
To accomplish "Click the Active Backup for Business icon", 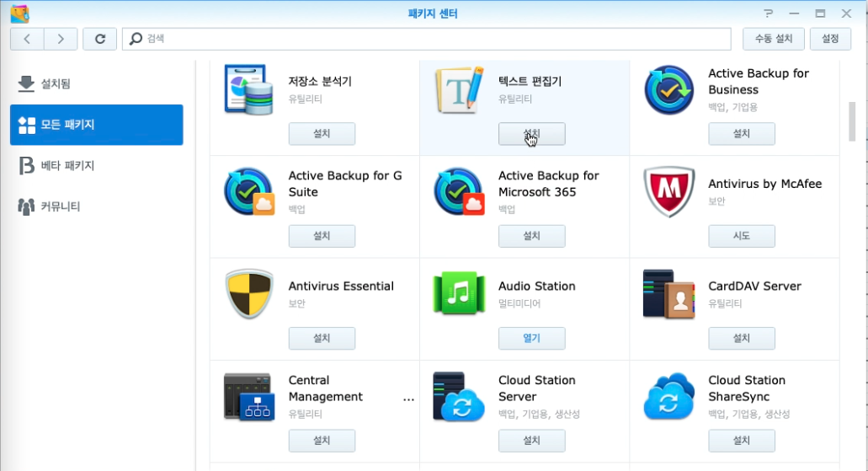I will [x=668, y=90].
